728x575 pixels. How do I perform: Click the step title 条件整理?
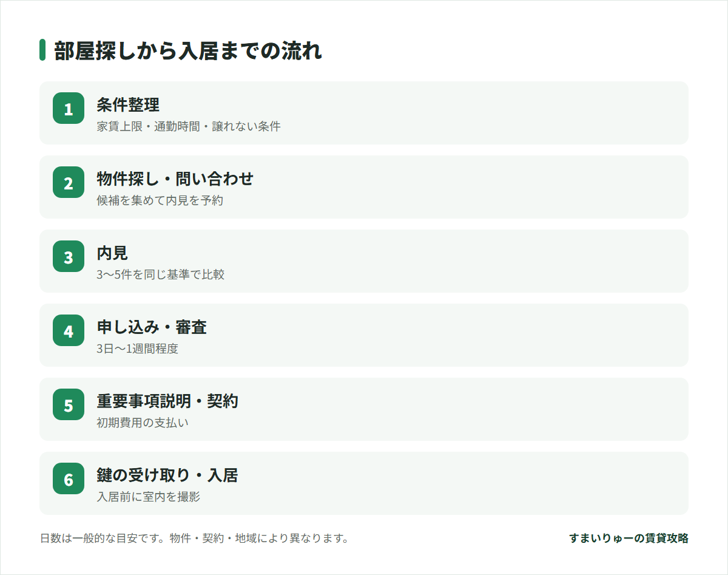(x=128, y=104)
